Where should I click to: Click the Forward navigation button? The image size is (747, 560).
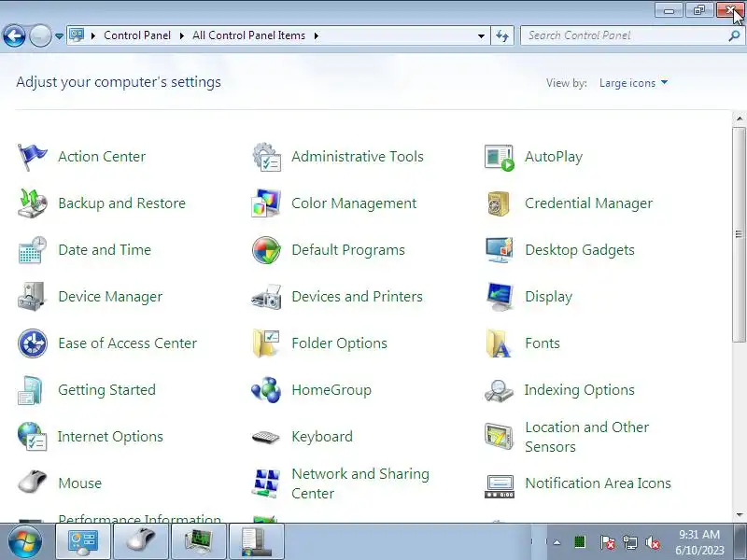point(40,35)
